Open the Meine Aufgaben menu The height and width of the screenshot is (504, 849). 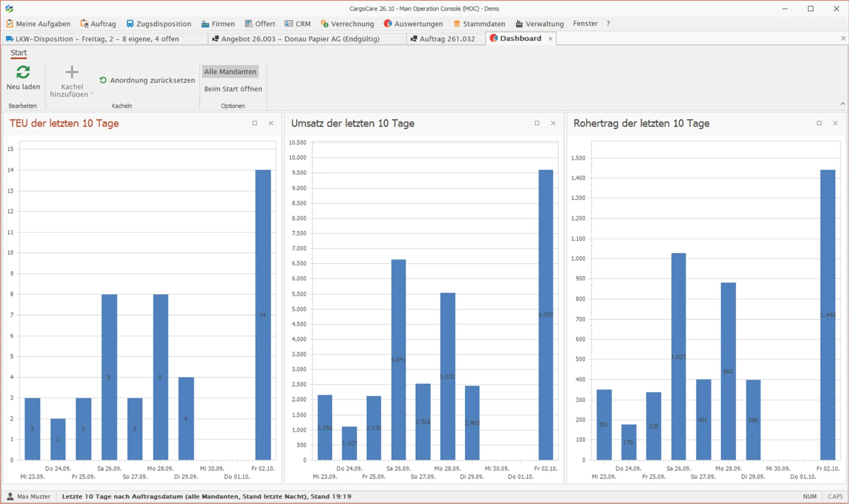click(38, 24)
